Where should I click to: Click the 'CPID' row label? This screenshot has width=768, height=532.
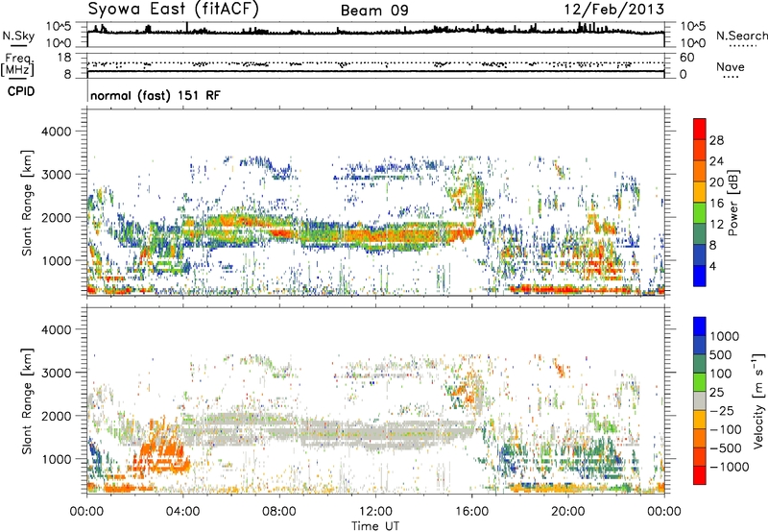pyautogui.click(x=21, y=91)
